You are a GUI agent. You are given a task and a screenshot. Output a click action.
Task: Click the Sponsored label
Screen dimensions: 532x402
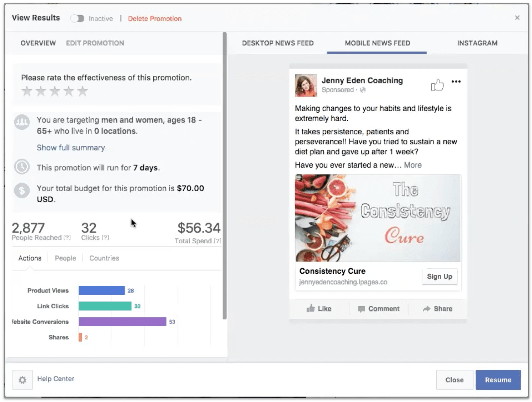pos(338,90)
